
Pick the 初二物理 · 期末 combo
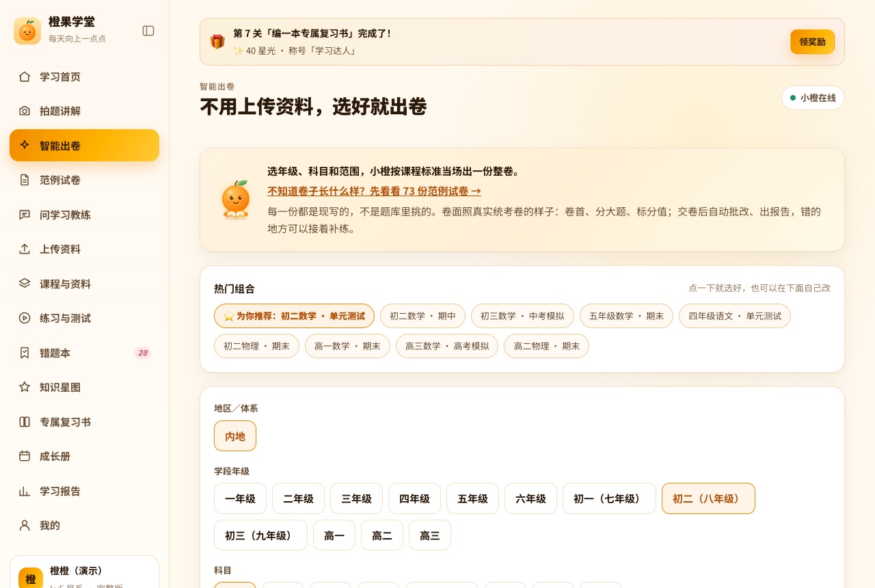(x=256, y=346)
